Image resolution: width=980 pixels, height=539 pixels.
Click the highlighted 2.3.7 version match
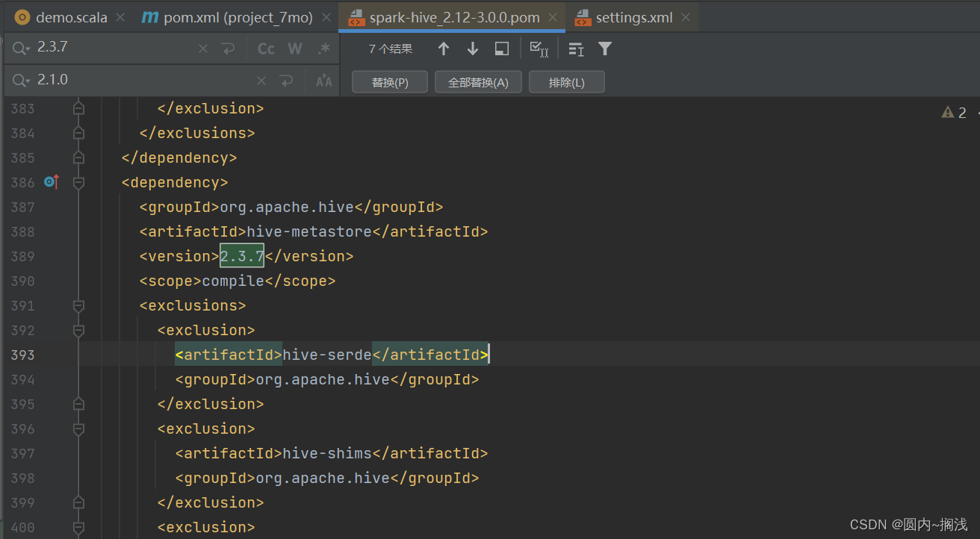(x=242, y=256)
